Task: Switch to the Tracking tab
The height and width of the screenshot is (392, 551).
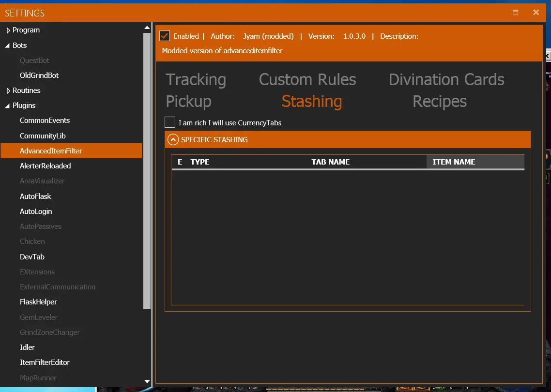Action: tap(196, 80)
